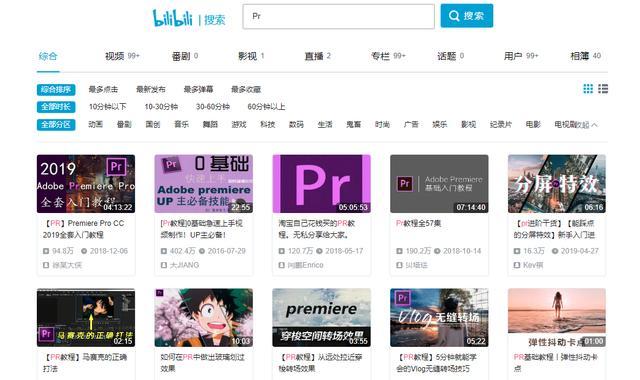Open the 专栏 99+ tab
Viewport: 640px width, 380px height.
click(388, 56)
